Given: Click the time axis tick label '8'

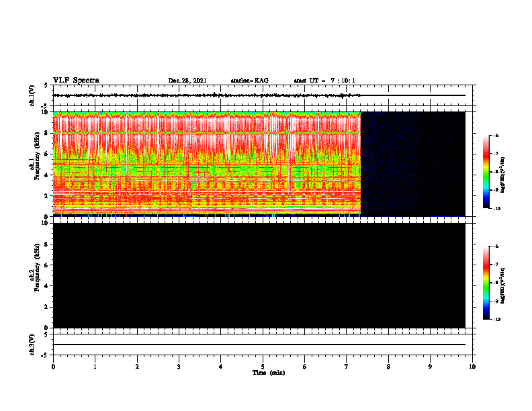Looking at the screenshot, I should tap(388, 367).
